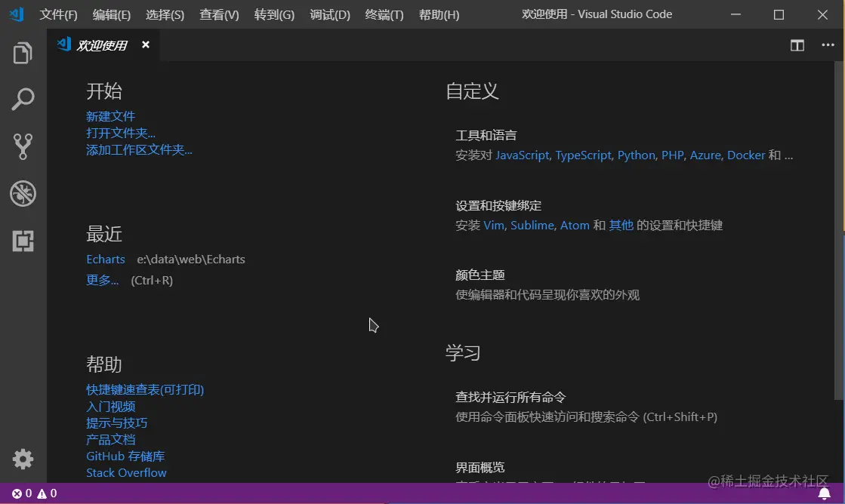Click the VS Code logo in title bar

17,14
